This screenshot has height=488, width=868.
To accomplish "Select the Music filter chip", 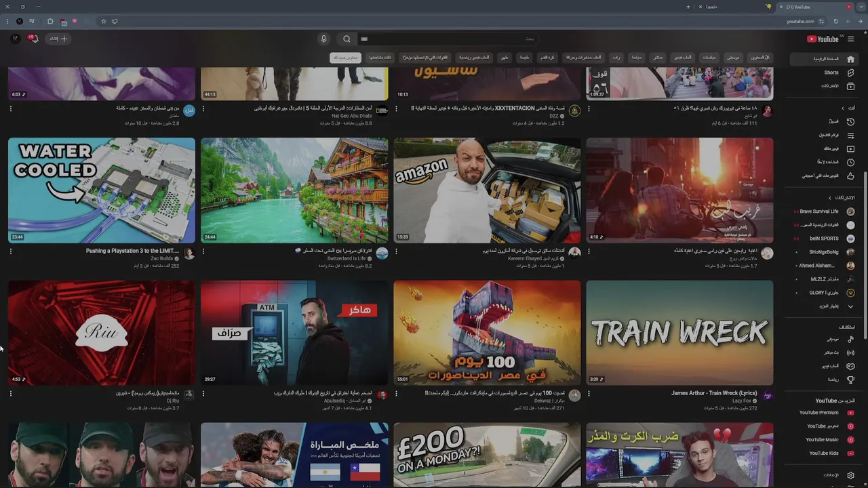I will pyautogui.click(x=733, y=58).
